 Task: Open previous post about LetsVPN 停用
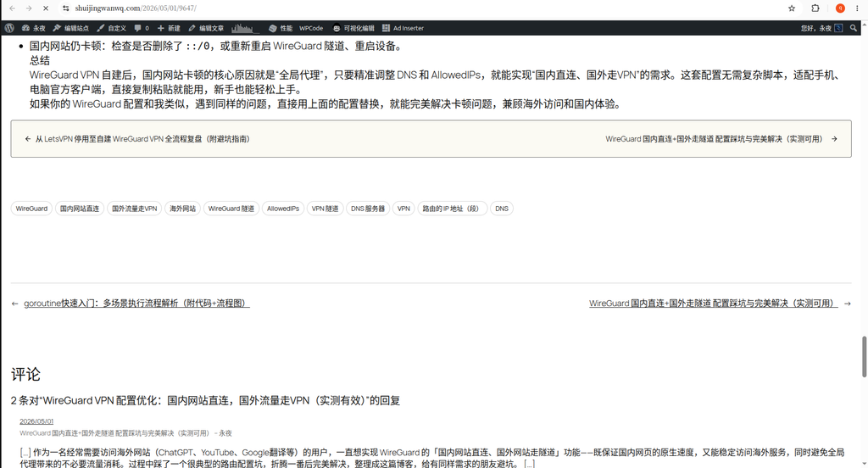[137, 139]
